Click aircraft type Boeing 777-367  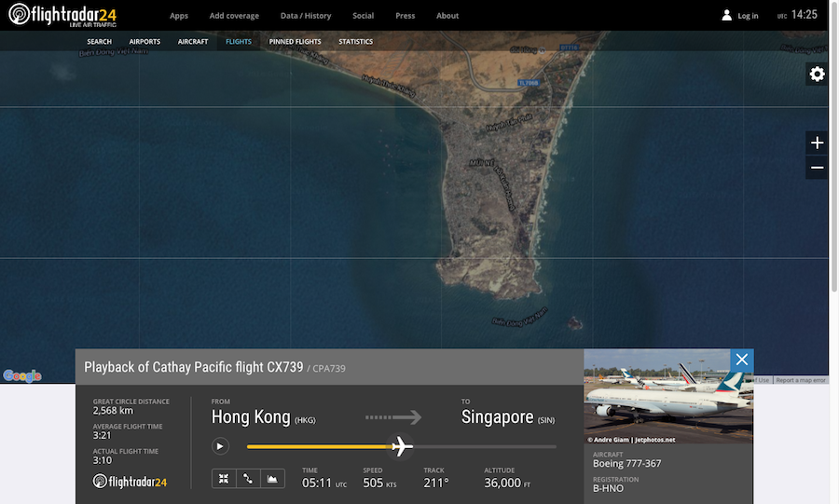(x=626, y=463)
